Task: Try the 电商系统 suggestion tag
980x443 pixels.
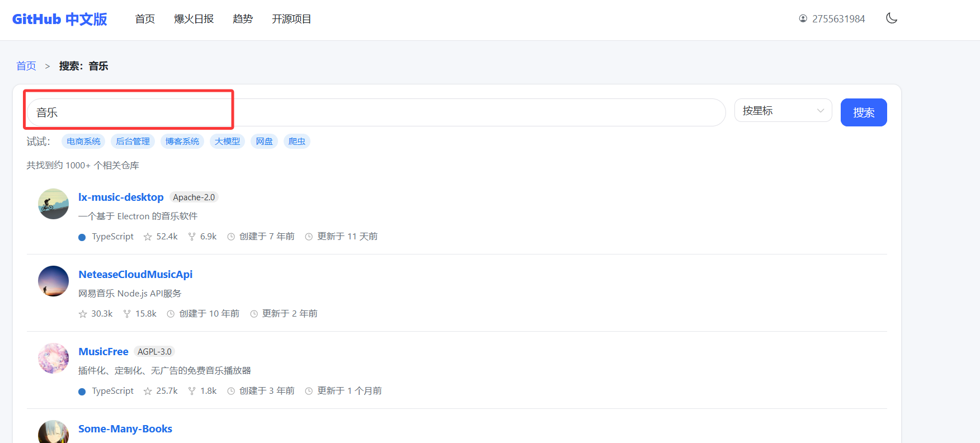Action: (83, 142)
